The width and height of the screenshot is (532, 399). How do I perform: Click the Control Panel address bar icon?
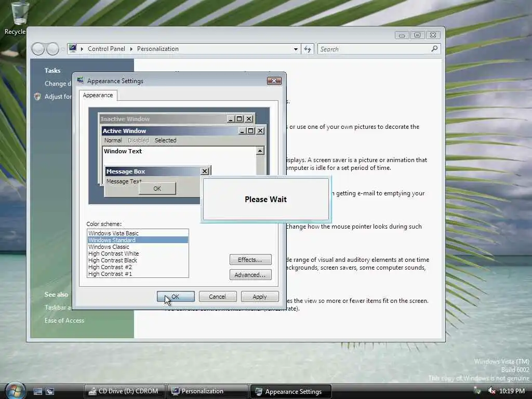click(x=73, y=48)
